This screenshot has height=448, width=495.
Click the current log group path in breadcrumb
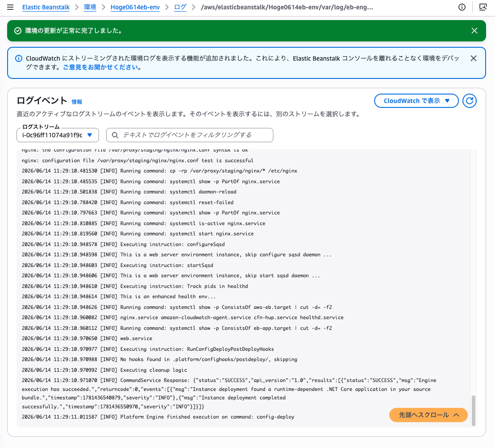pos(287,7)
